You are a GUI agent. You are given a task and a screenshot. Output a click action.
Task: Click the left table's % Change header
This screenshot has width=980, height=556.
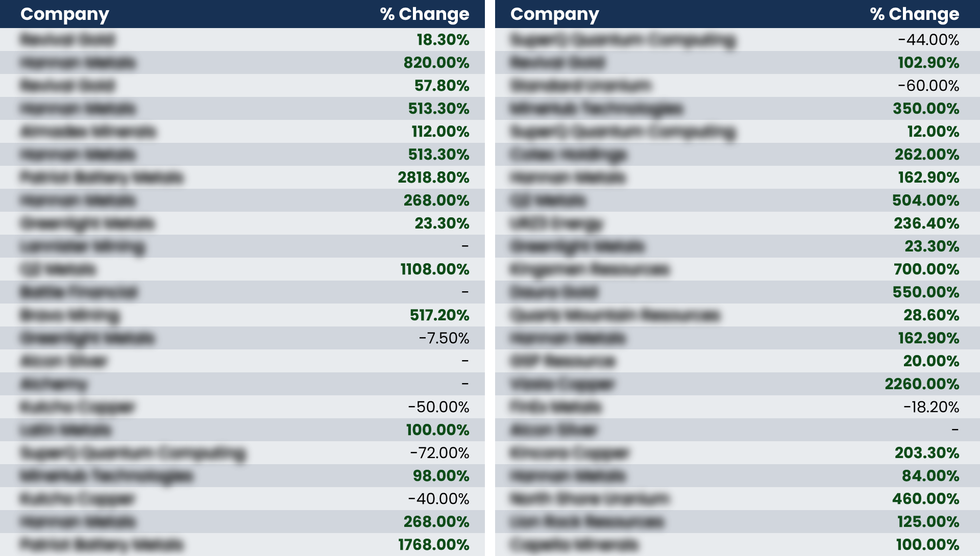click(424, 14)
